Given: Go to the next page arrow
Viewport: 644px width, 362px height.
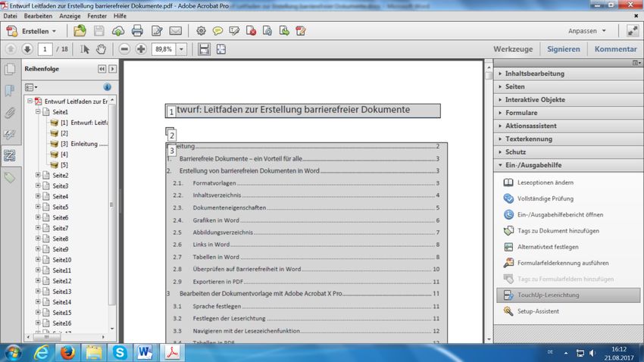Looking at the screenshot, I should pos(27,49).
